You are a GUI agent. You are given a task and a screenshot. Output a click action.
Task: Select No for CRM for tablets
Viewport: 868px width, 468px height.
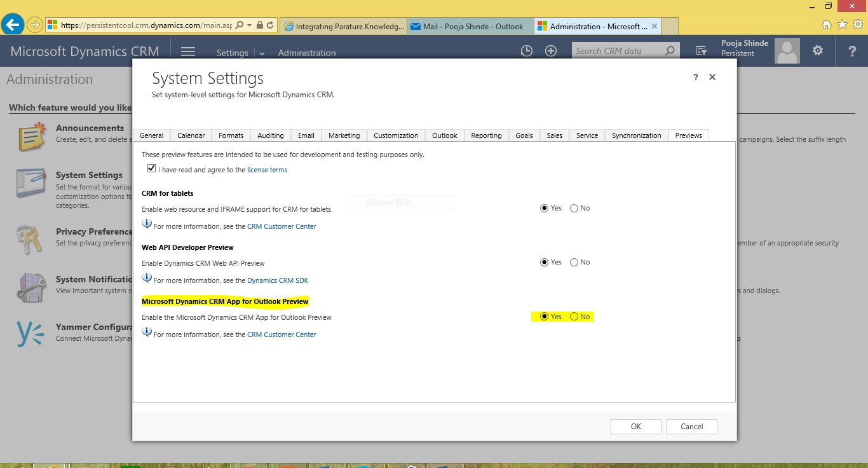pos(574,208)
